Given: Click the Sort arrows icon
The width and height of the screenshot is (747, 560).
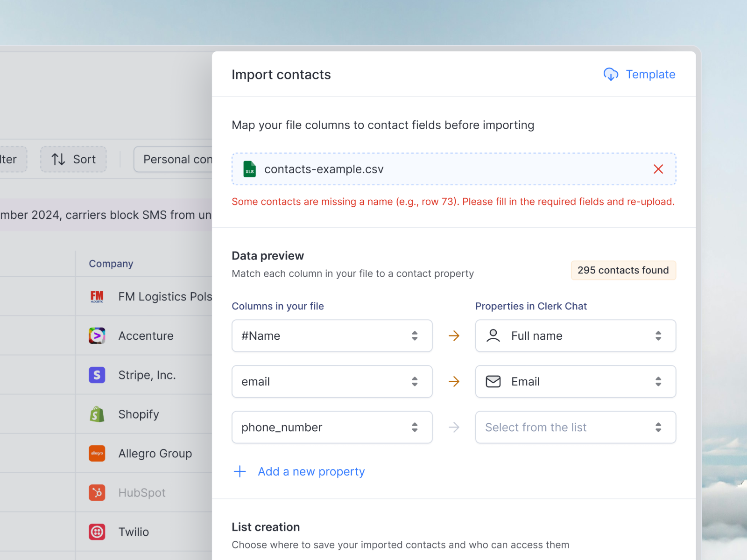Looking at the screenshot, I should 58,160.
